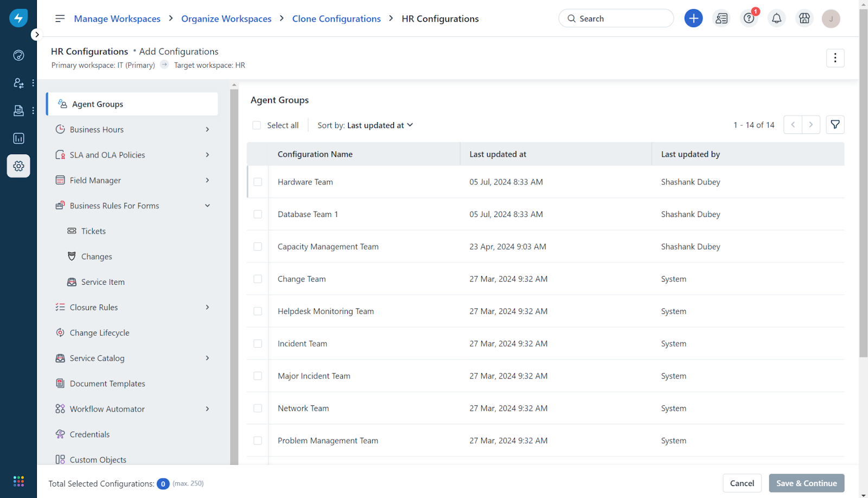This screenshot has height=498, width=868.
Task: Expand the SLA and OLA Policies chevron
Action: (207, 155)
